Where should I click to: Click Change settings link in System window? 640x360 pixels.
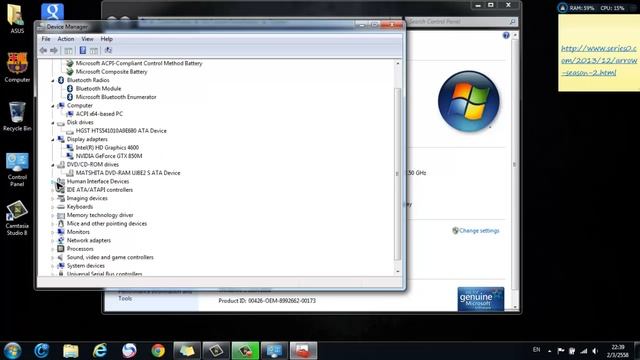tap(479, 231)
